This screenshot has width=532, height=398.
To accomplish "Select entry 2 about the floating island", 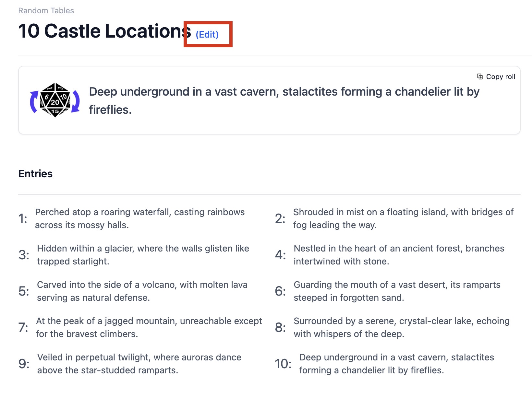I will (403, 218).
